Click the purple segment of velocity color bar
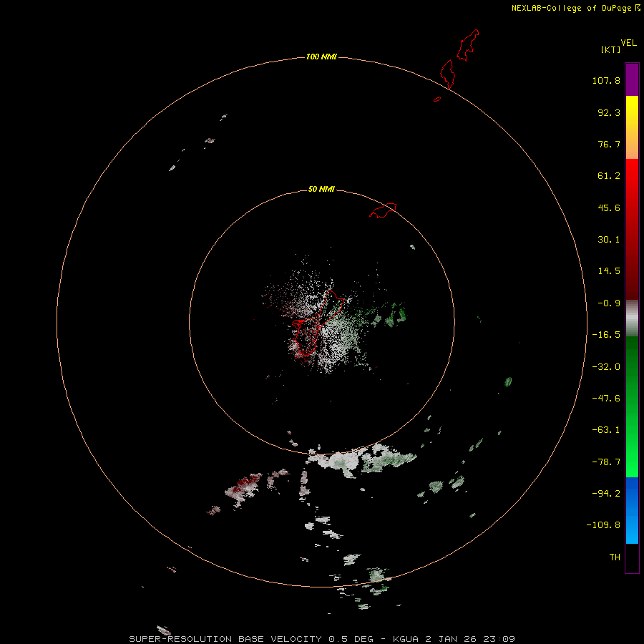The image size is (644, 644). (x=632, y=79)
